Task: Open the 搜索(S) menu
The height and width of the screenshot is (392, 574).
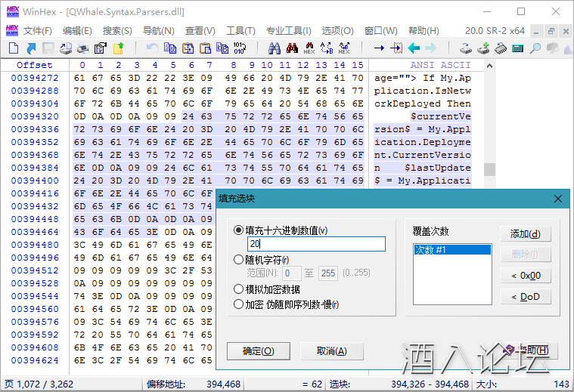Action: point(117,31)
